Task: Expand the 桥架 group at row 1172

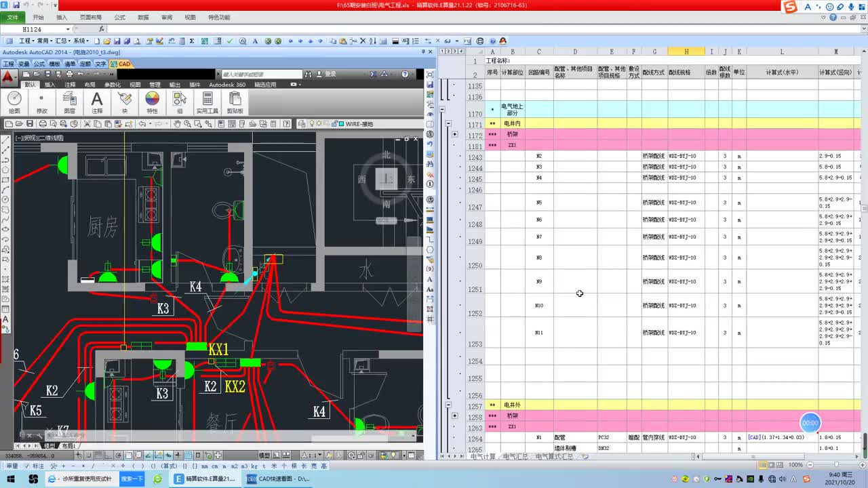Action: pyautogui.click(x=454, y=134)
